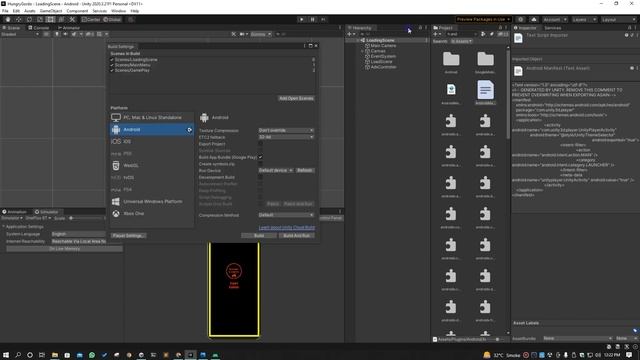Click Build And Run button
Screen dimensions: 640x360
tap(297, 236)
